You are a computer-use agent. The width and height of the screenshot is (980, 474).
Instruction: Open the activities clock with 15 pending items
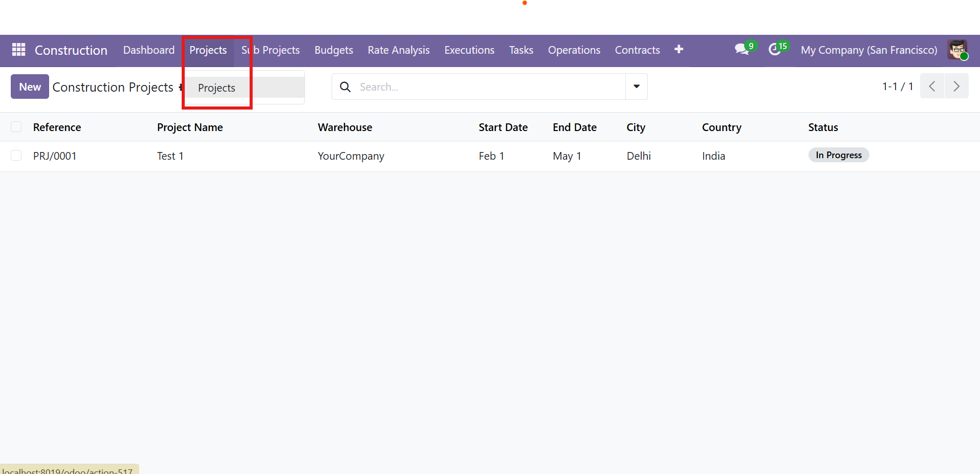[x=774, y=50]
